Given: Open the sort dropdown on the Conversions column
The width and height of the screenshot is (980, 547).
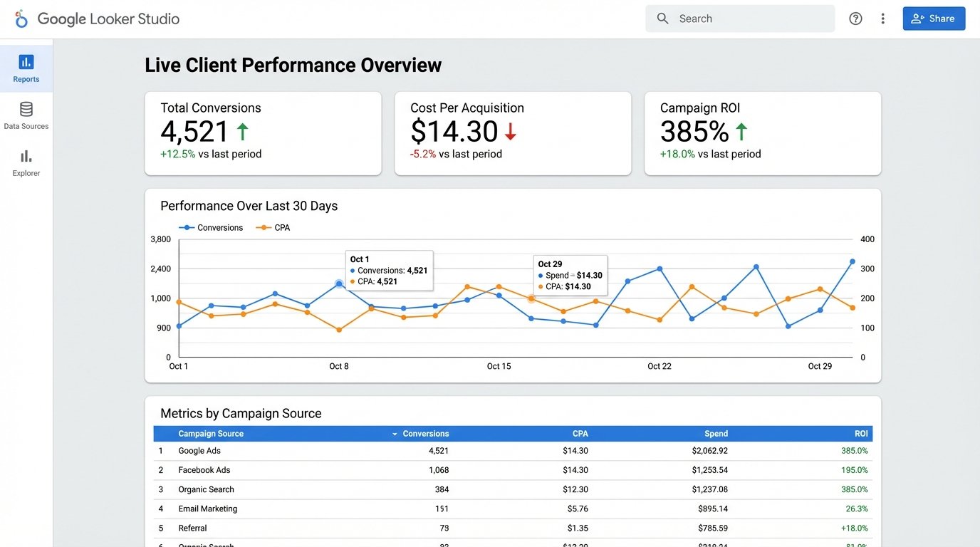Looking at the screenshot, I should [395, 433].
